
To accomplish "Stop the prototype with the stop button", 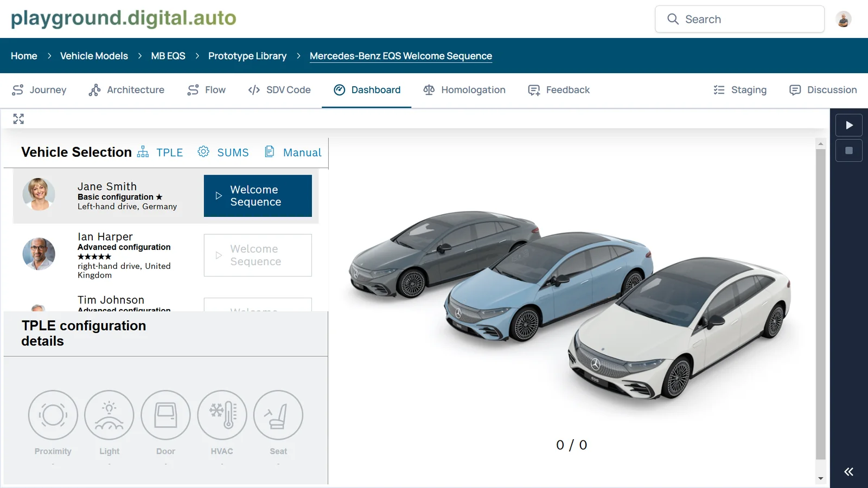I will pos(849,151).
